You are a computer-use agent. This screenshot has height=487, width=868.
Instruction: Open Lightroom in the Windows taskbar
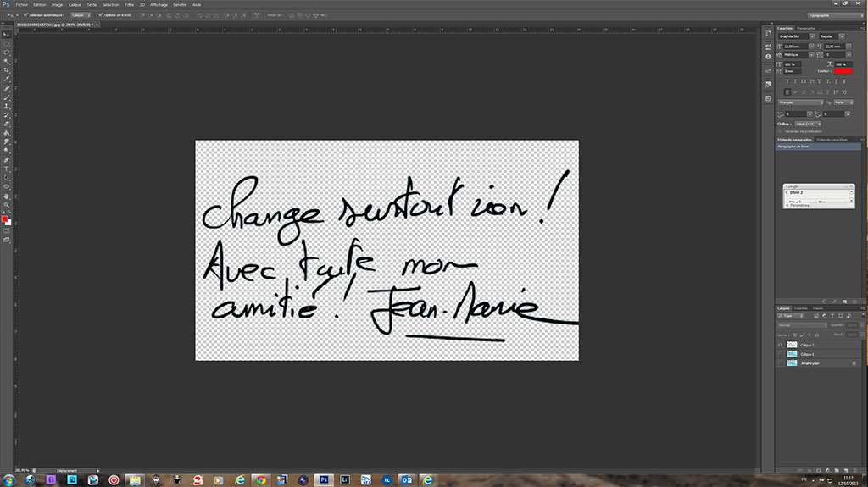pos(345,480)
